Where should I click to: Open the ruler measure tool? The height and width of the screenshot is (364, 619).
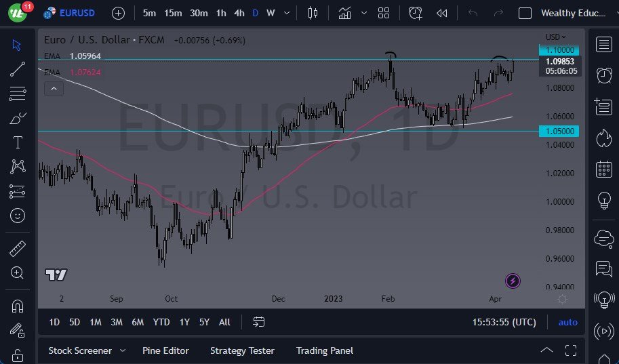tap(18, 249)
